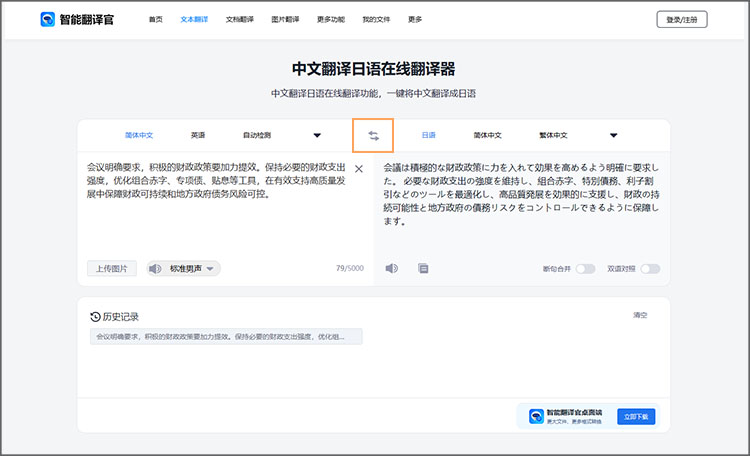Image resolution: width=750 pixels, height=456 pixels.
Task: Open 更多功能 menu
Action: (331, 20)
